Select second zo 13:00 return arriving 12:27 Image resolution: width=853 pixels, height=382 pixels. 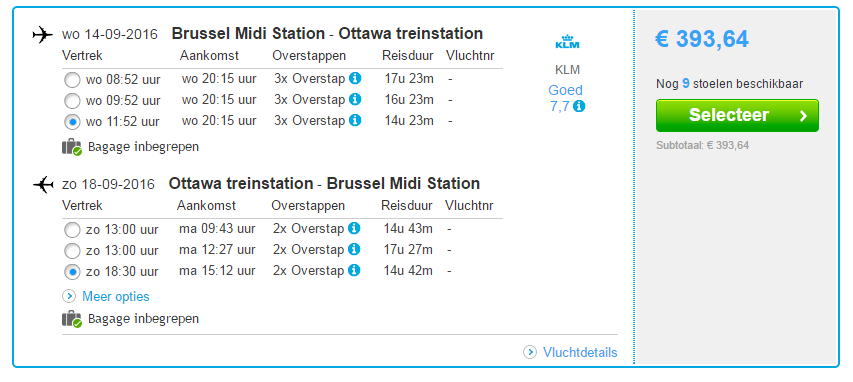[x=72, y=251]
